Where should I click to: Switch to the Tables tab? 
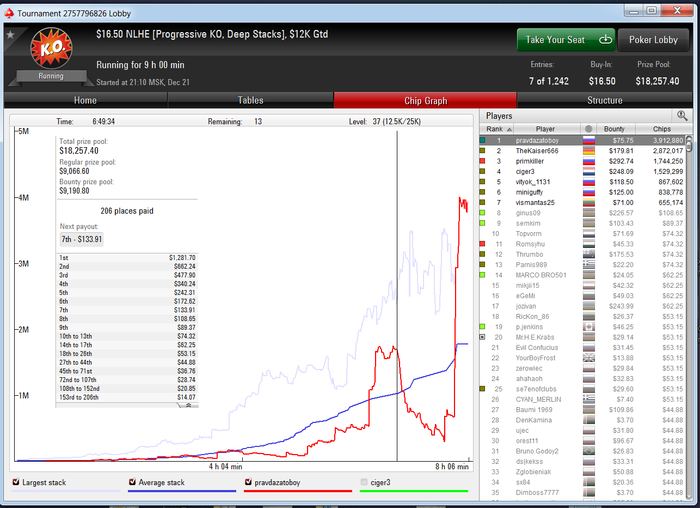[x=250, y=100]
